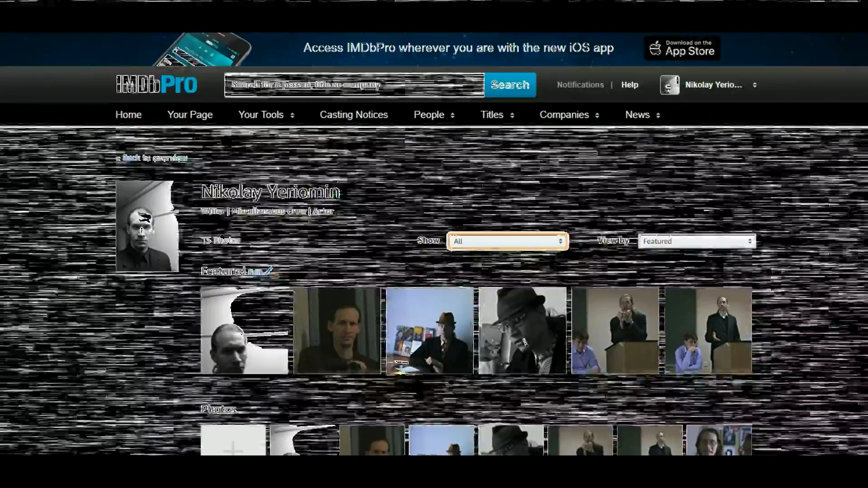Click the account menu arrows after the username

[x=755, y=85]
